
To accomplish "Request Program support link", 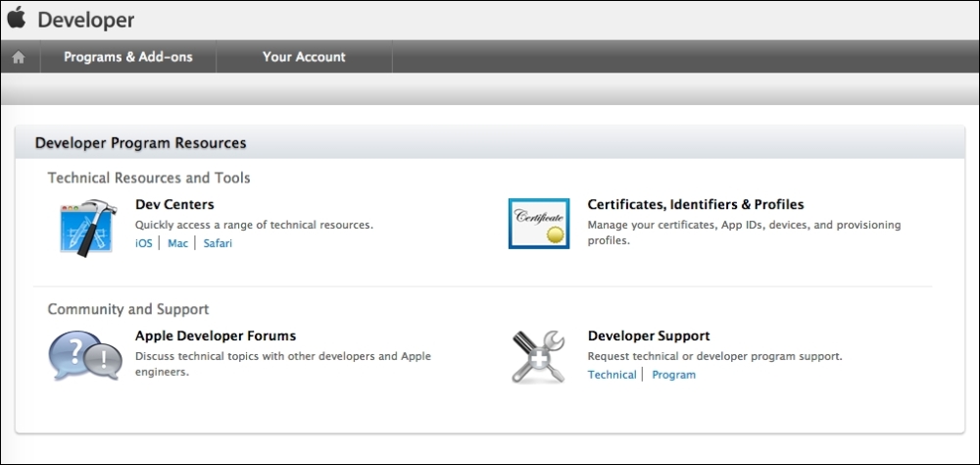I will pyautogui.click(x=674, y=375).
